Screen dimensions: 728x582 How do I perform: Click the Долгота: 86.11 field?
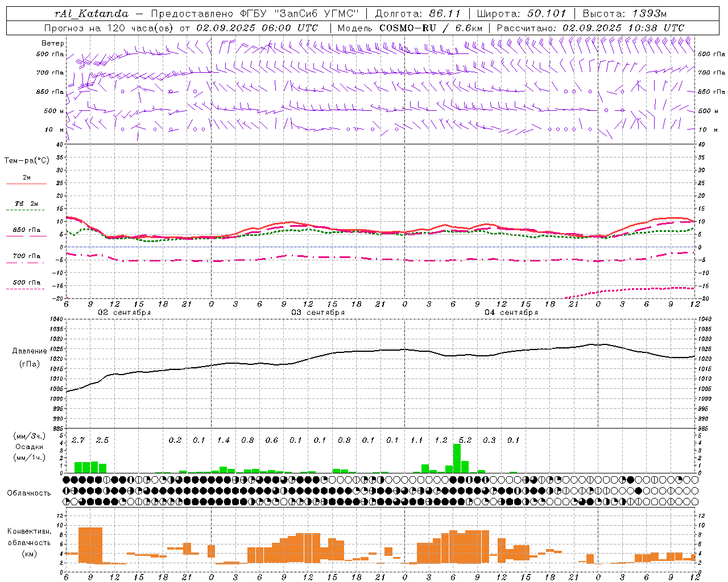pyautogui.click(x=417, y=14)
